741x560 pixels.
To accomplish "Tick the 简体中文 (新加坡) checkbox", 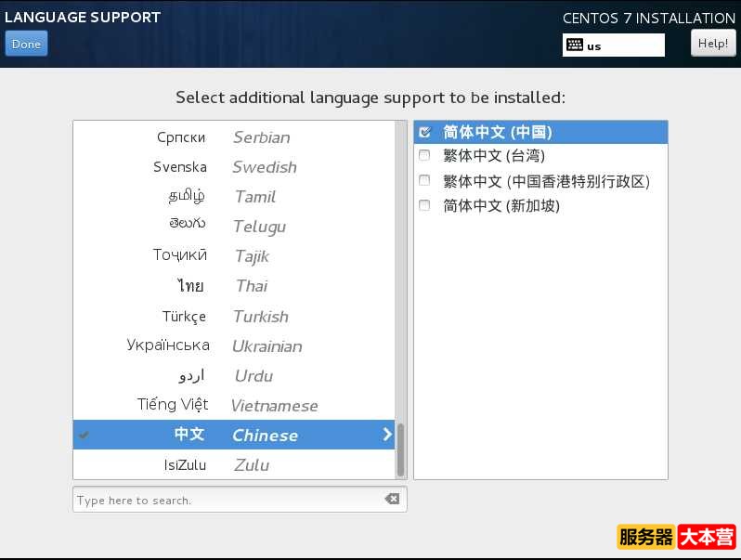I will pos(424,205).
